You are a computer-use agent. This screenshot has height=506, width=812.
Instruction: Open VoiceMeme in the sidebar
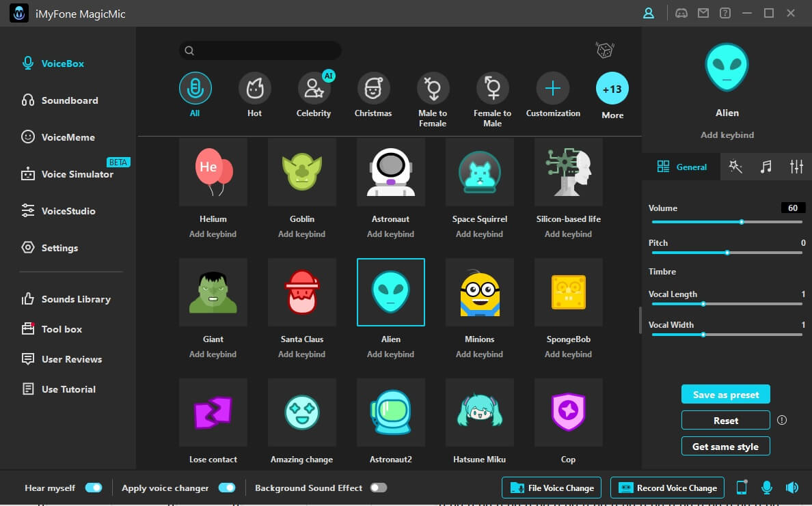58,137
